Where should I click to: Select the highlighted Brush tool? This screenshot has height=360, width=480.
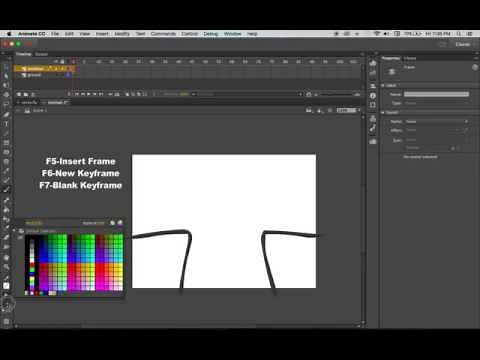coord(6,190)
